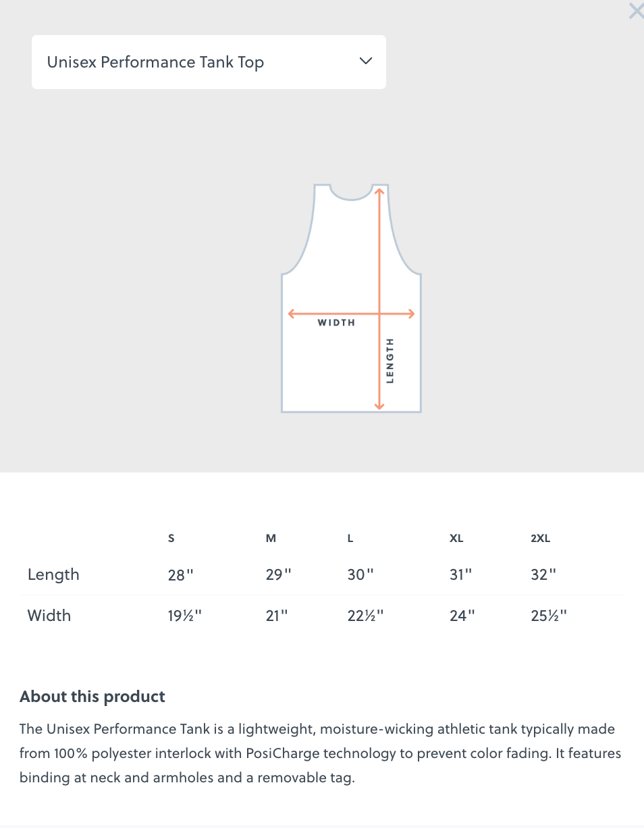Click the orange WIDTH arrow icon

coord(351,313)
